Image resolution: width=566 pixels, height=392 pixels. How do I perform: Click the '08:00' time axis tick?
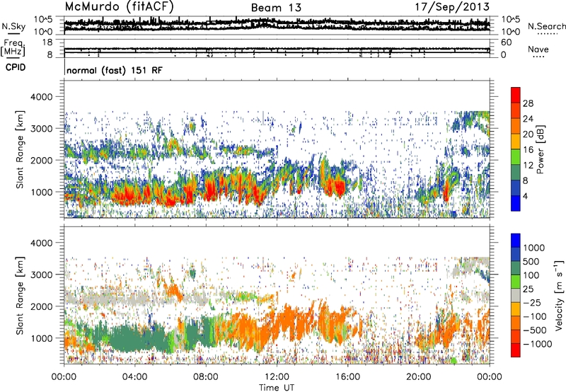206,377
